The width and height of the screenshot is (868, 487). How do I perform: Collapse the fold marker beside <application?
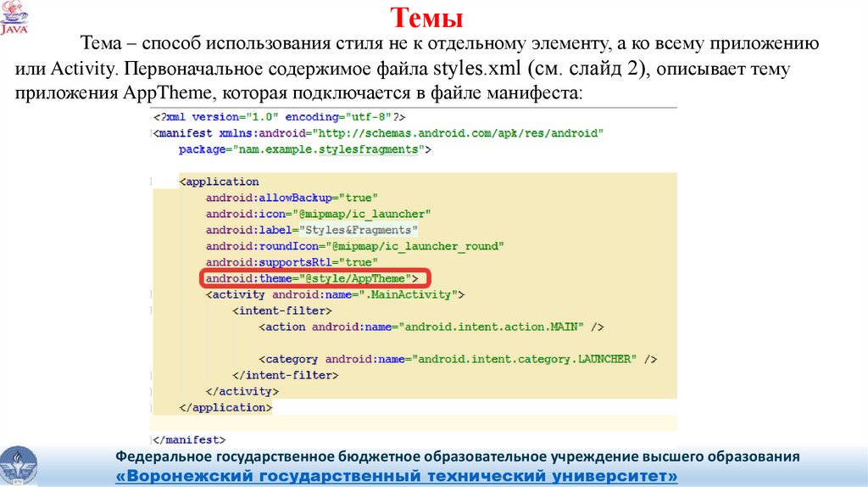pyautogui.click(x=151, y=182)
